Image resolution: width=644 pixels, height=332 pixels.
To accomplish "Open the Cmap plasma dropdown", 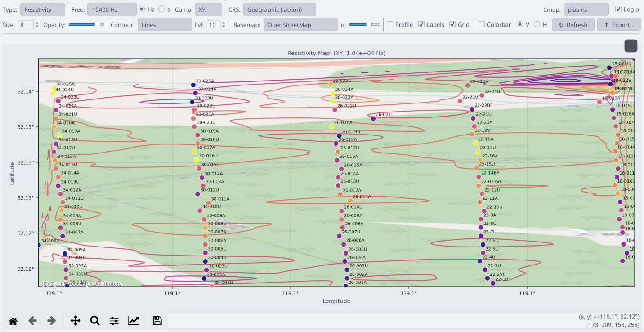I will pyautogui.click(x=586, y=9).
